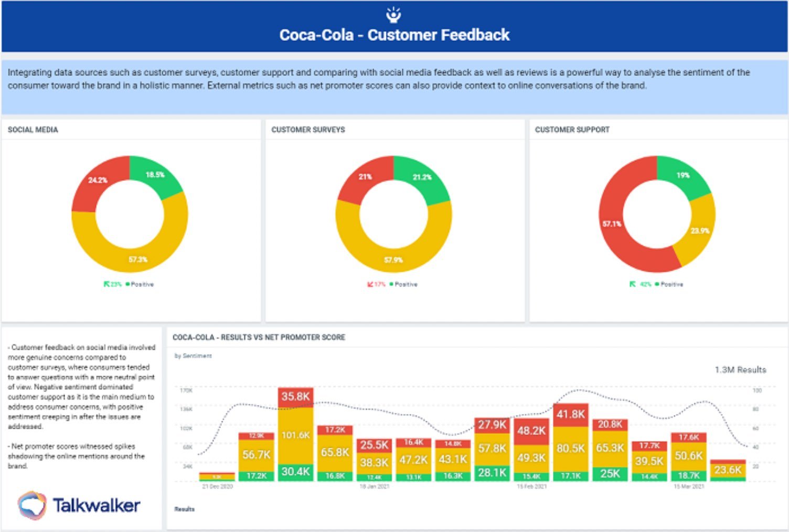Click the 35.8K negative bar segment
This screenshot has width=789, height=532.
[x=295, y=397]
